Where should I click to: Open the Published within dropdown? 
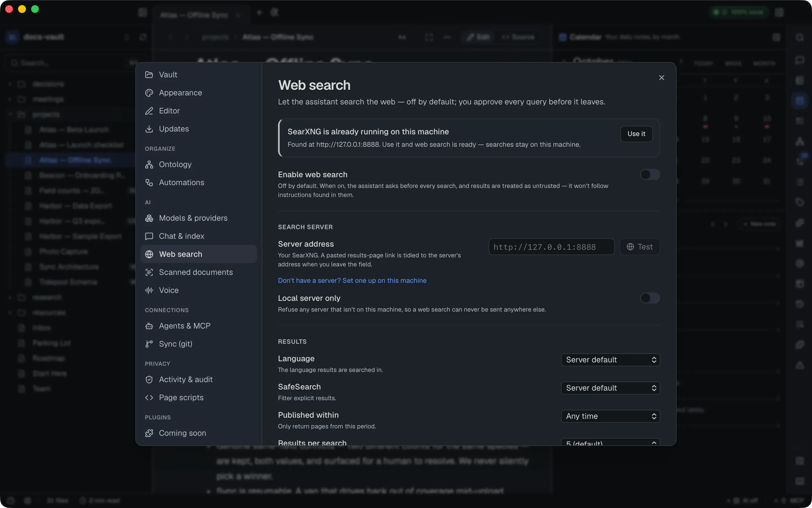point(610,416)
